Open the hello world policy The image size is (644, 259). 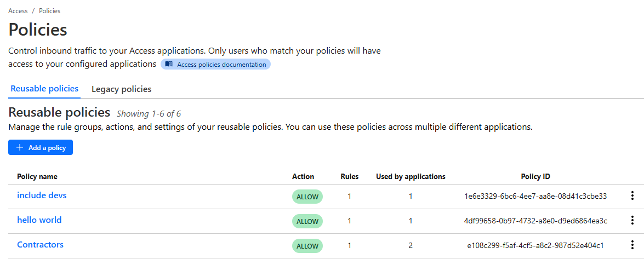click(39, 220)
